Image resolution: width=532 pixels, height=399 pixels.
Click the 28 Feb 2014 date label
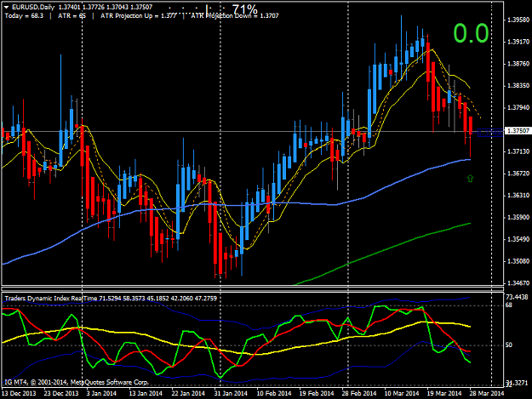(359, 393)
